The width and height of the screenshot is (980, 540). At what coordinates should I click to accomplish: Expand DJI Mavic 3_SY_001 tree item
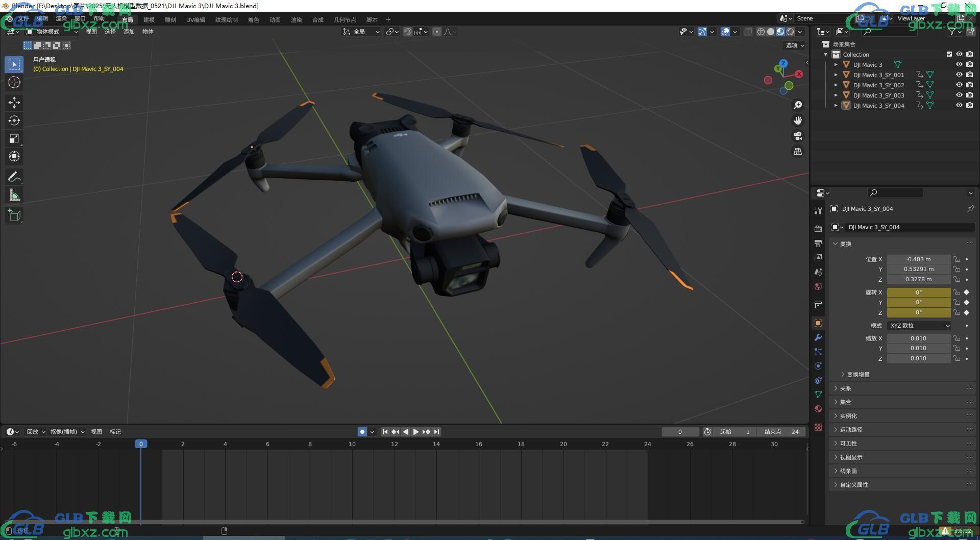pyautogui.click(x=836, y=75)
